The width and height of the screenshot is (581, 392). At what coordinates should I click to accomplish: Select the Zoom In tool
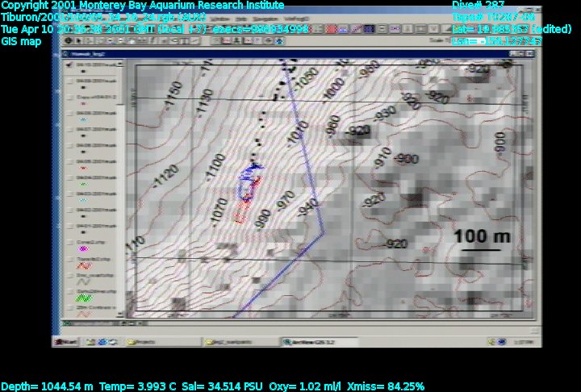[111, 41]
